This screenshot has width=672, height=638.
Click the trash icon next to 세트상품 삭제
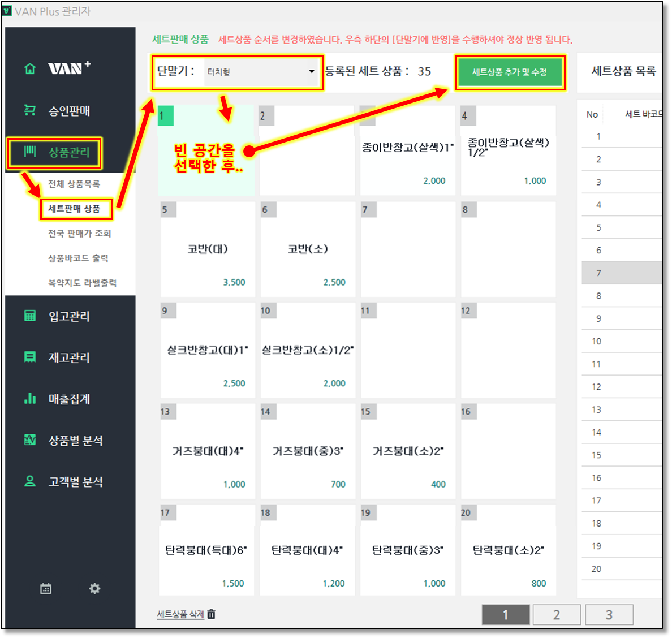pyautogui.click(x=212, y=614)
